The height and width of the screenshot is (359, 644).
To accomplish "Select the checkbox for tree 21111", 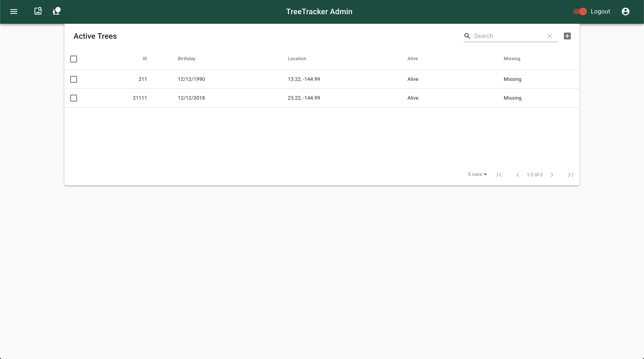I will (73, 98).
